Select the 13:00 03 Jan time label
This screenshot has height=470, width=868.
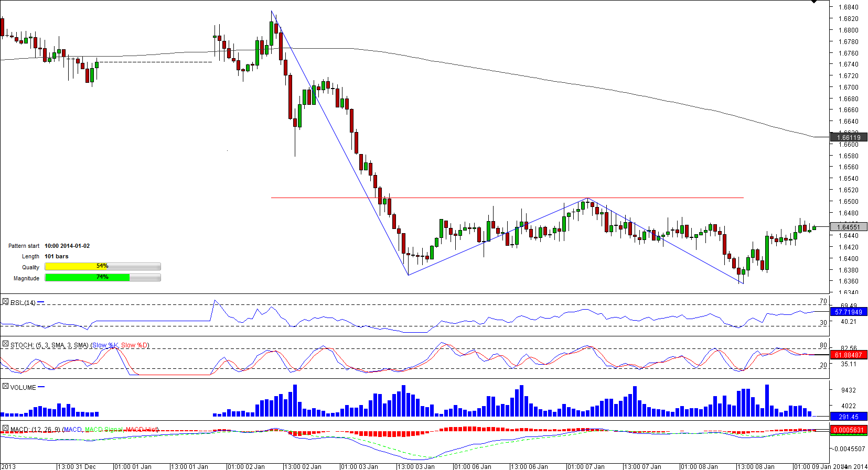pyautogui.click(x=415, y=466)
